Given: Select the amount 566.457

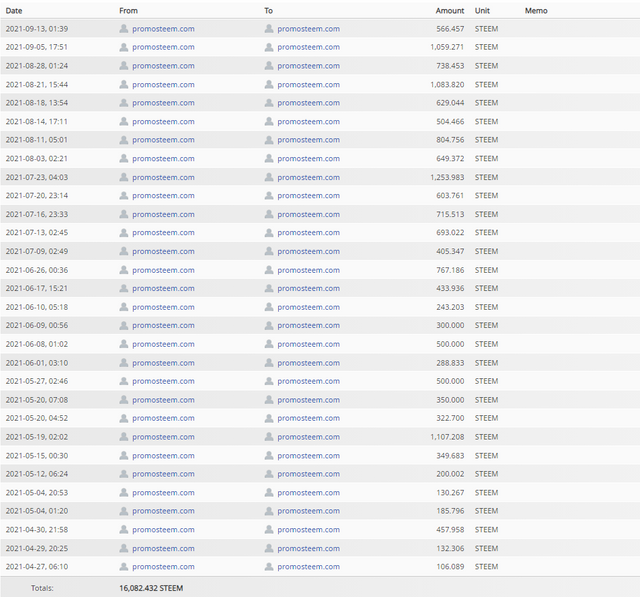Looking at the screenshot, I should pyautogui.click(x=450, y=29).
